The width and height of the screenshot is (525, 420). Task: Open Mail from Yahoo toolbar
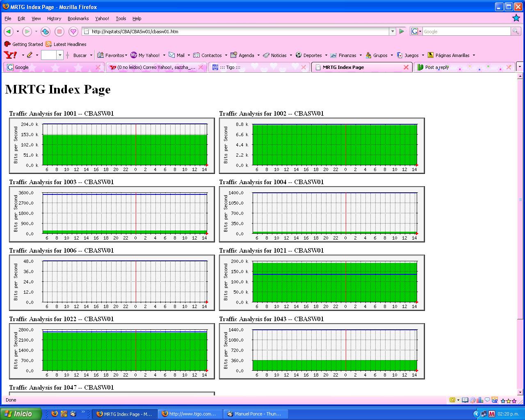click(x=177, y=55)
